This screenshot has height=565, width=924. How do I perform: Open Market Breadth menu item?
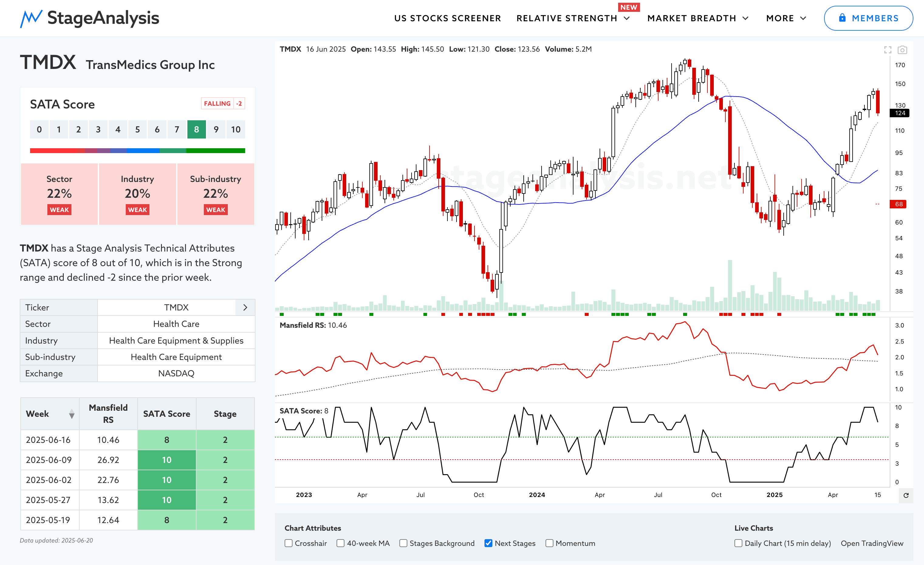[x=692, y=18]
